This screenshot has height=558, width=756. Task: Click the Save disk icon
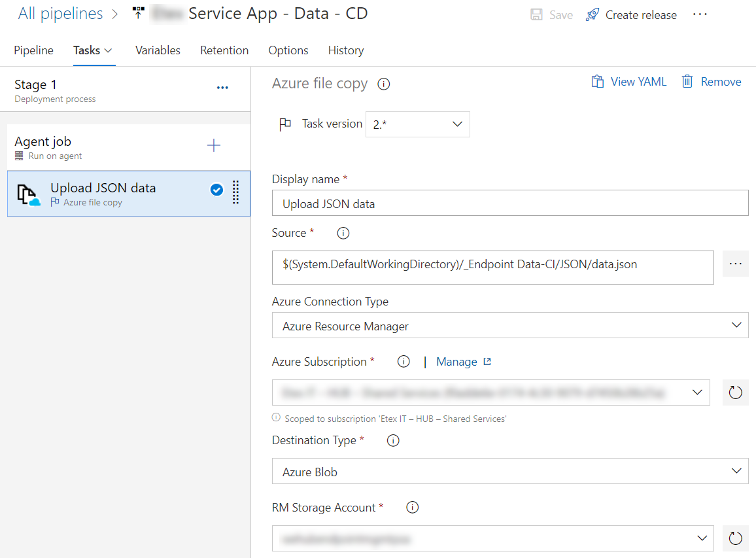pos(536,15)
